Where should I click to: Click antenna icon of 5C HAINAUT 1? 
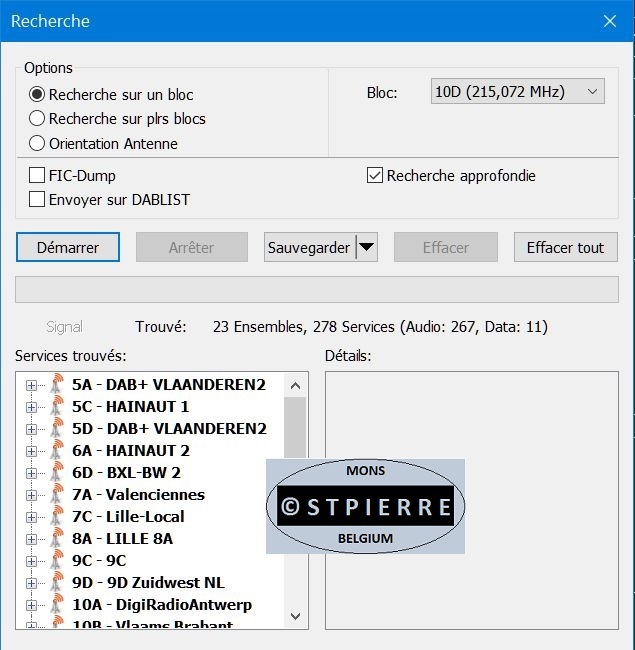57,405
